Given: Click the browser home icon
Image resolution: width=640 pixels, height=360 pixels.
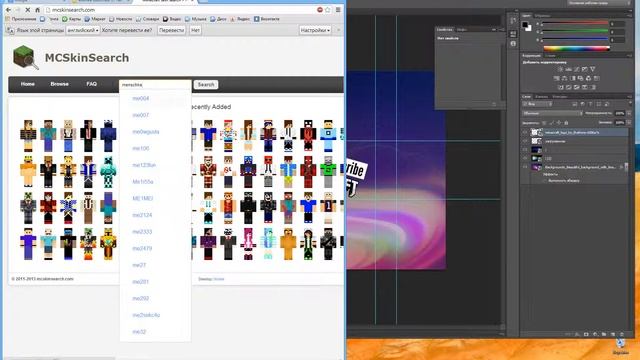Looking at the screenshot, I should (38, 10).
